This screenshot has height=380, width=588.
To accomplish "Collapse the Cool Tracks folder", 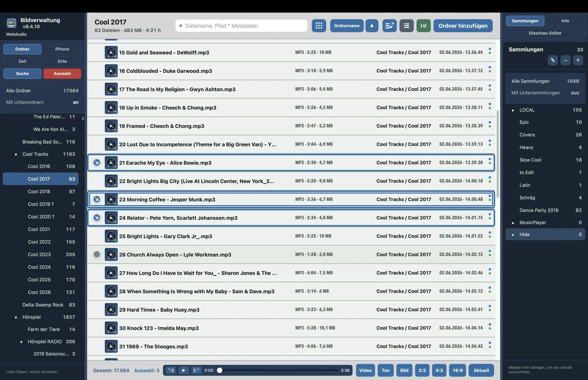I will [16, 154].
